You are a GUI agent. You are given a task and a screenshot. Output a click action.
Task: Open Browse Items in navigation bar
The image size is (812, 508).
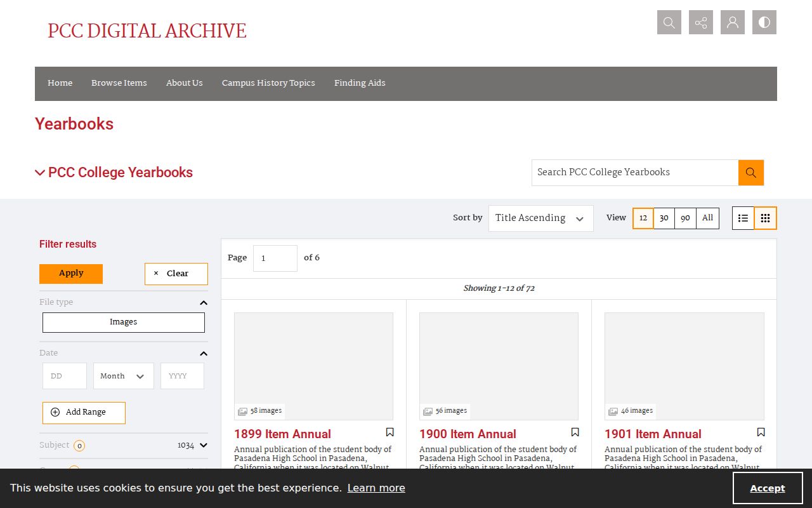pos(119,83)
